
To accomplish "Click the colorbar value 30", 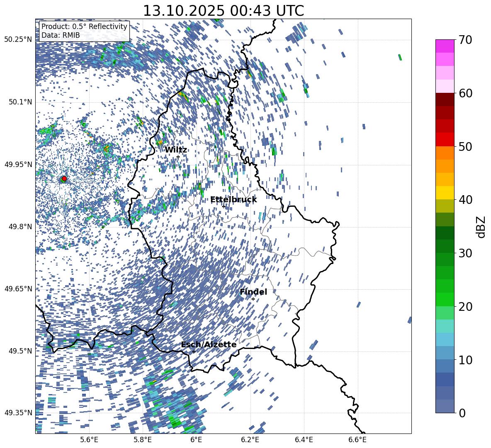I will (465, 253).
